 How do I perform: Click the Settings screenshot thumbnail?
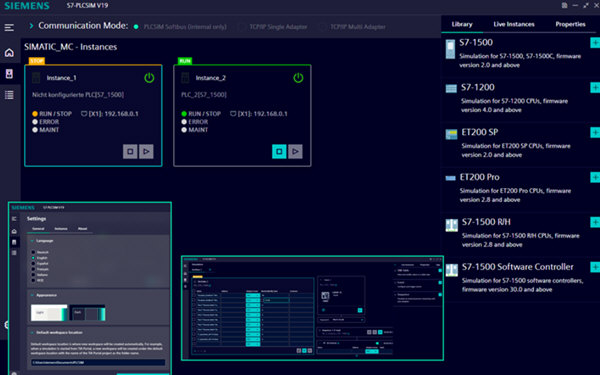90,289
